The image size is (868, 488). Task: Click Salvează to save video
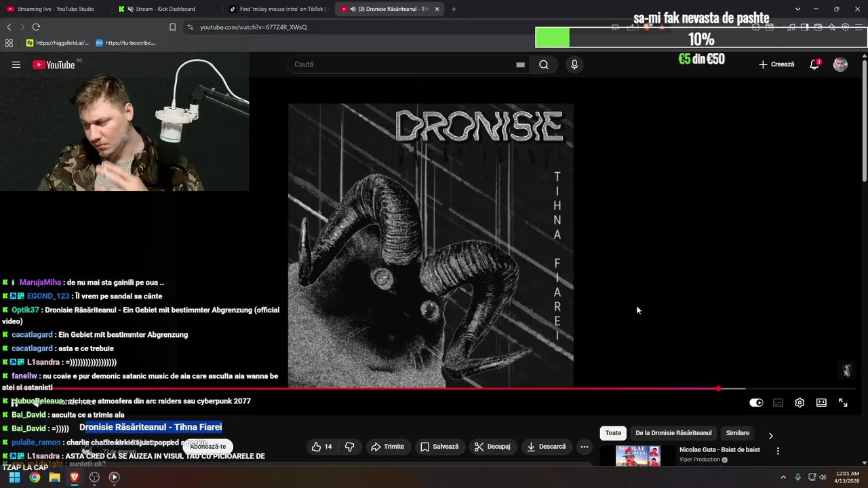[x=439, y=447]
